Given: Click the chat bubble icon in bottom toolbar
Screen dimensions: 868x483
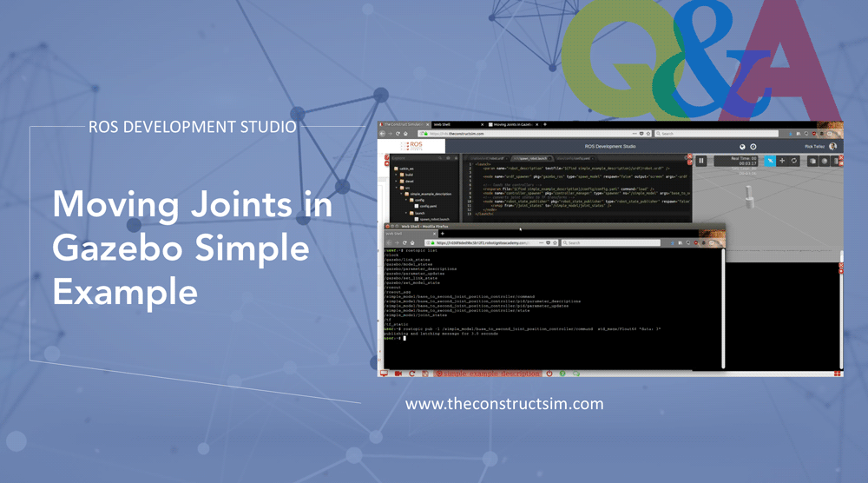Looking at the screenshot, I should click(576, 374).
